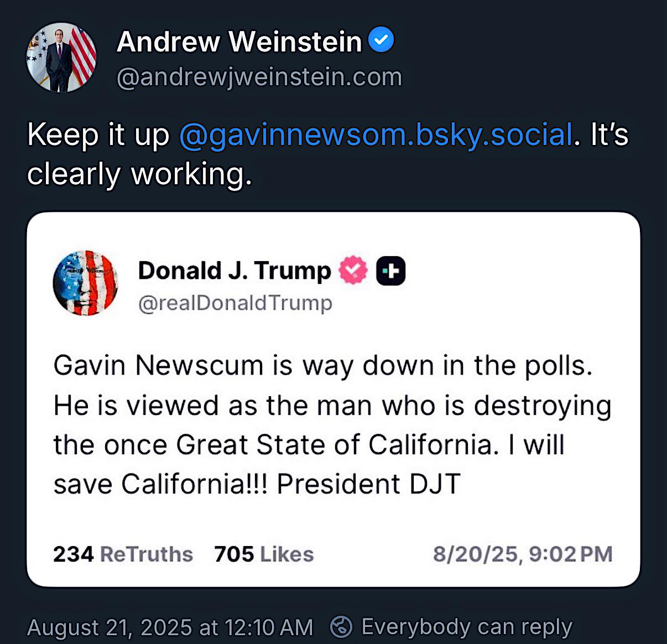Click Donald J. Trump's flag avatar
This screenshot has height=644, width=667.
point(86,283)
